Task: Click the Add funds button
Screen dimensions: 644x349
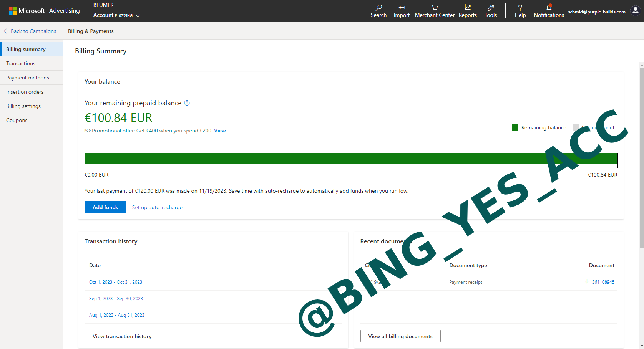Action: (x=105, y=207)
